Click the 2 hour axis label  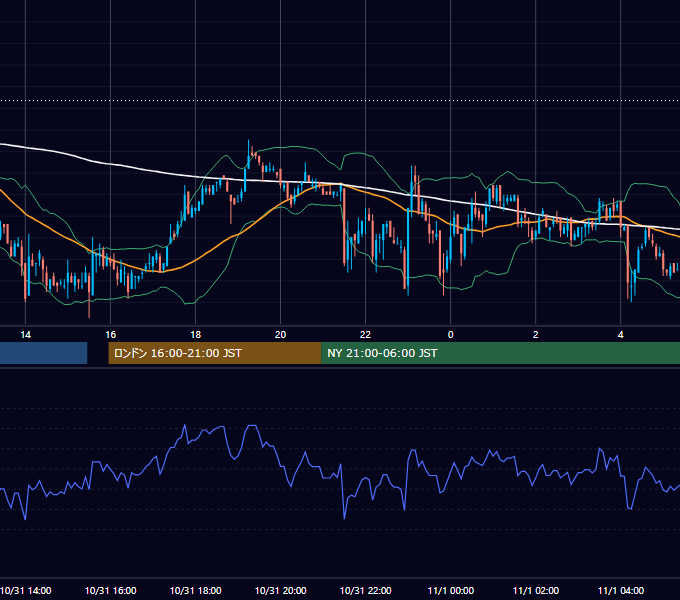536,335
